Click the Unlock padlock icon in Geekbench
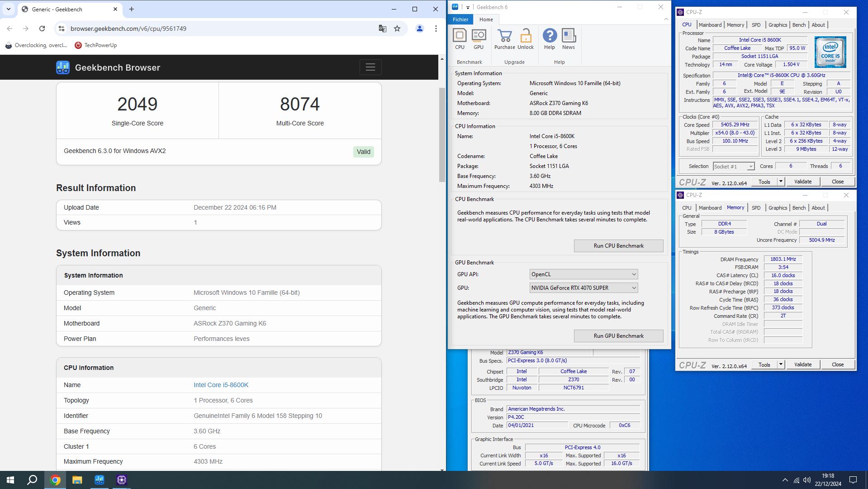The width and height of the screenshot is (868, 489). point(526,39)
